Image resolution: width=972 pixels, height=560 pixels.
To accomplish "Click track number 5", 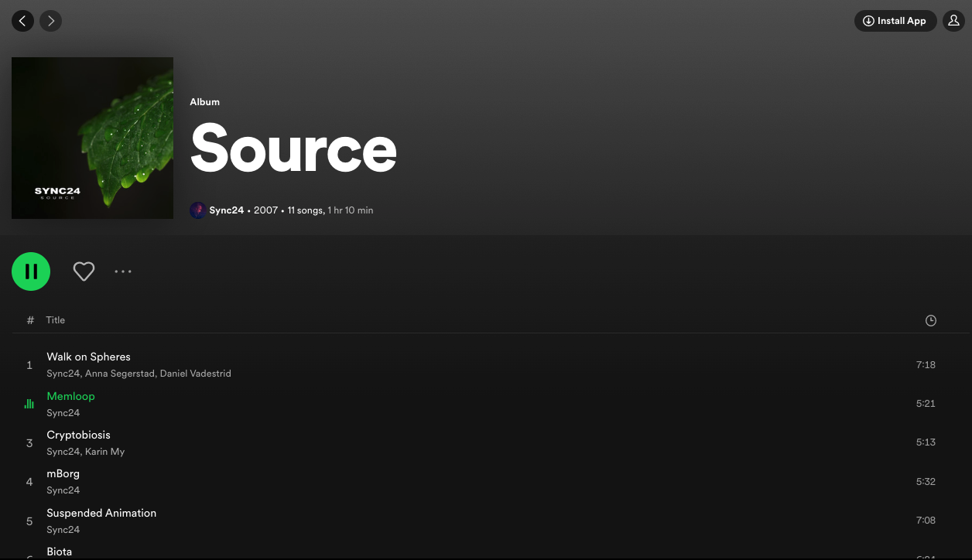I will (29, 521).
